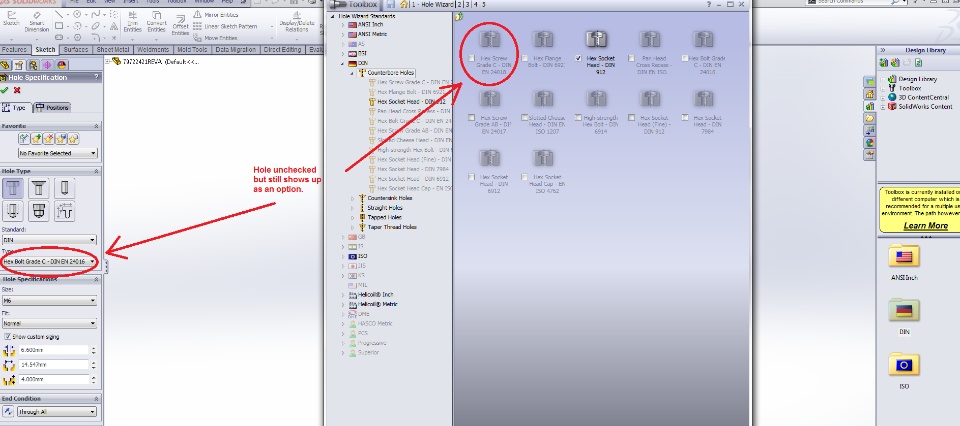Switch to the Surfaces command tab
960x426 pixels.
coord(77,50)
